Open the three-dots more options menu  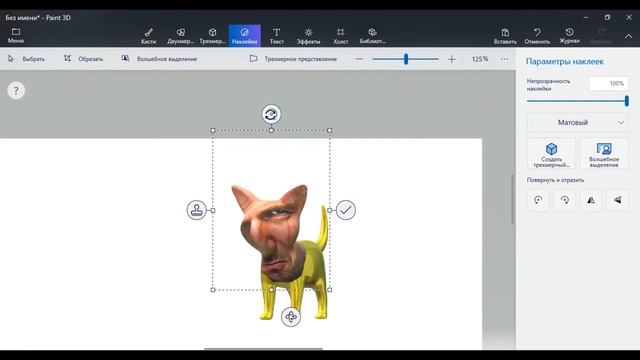pyautogui.click(x=504, y=59)
